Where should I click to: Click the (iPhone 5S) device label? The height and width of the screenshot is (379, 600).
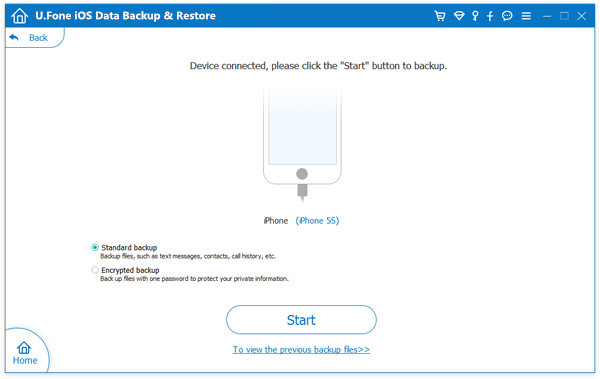click(x=317, y=221)
